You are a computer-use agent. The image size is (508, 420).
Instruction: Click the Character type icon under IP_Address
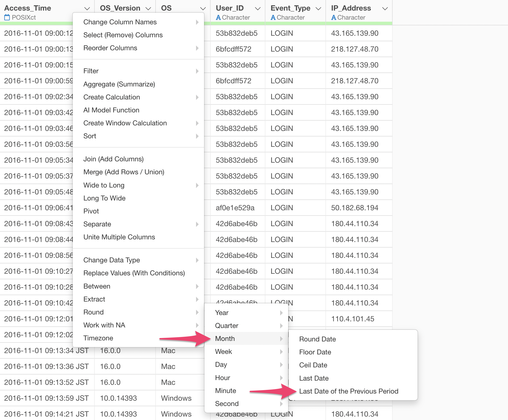click(334, 17)
